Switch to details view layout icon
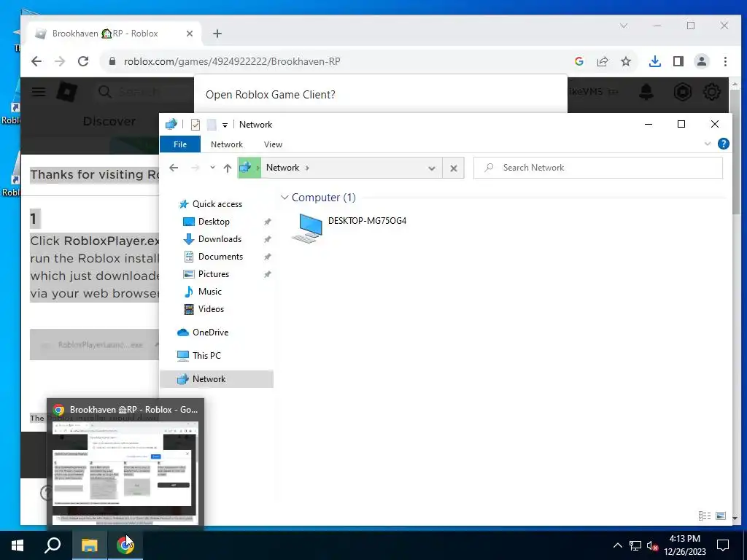Image resolution: width=747 pixels, height=560 pixels. (705, 516)
